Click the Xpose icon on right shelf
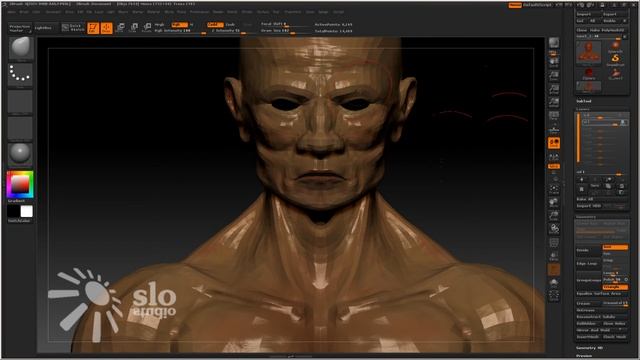The width and height of the screenshot is (640, 360). pos(554,296)
